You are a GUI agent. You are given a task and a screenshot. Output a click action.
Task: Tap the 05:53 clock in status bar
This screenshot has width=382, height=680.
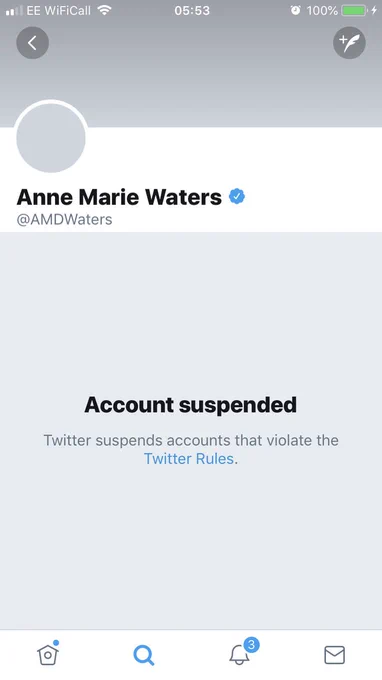tap(192, 10)
